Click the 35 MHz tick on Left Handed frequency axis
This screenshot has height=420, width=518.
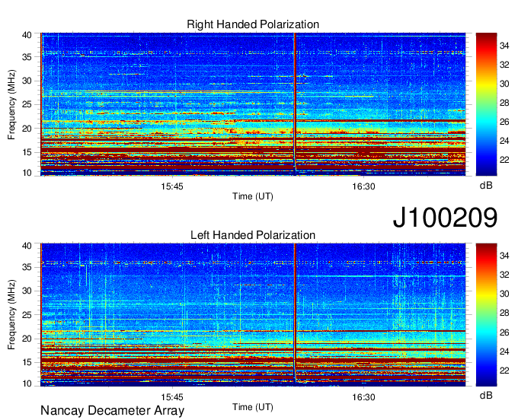coord(27,267)
